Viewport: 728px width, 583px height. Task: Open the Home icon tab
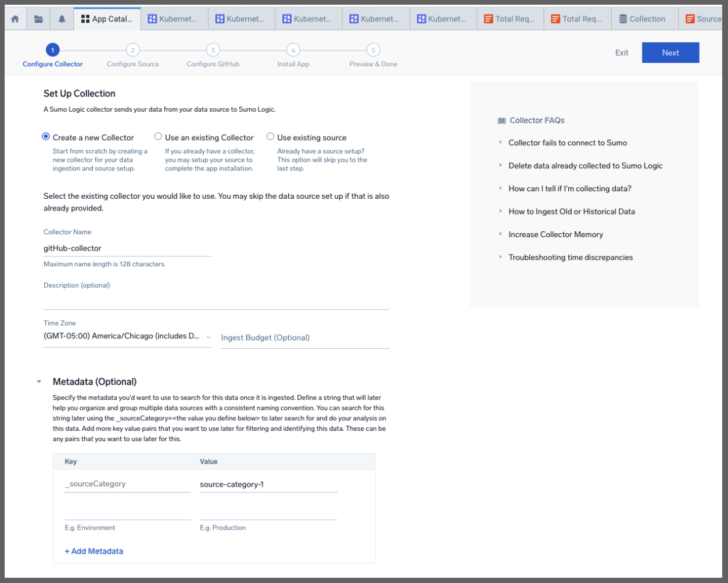(x=15, y=19)
